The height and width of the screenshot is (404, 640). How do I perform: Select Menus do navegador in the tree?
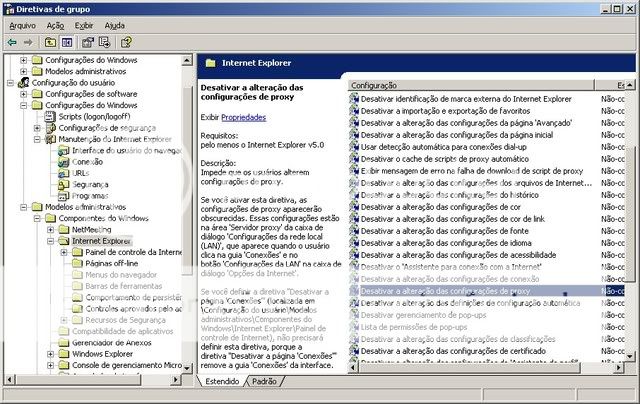click(121, 275)
